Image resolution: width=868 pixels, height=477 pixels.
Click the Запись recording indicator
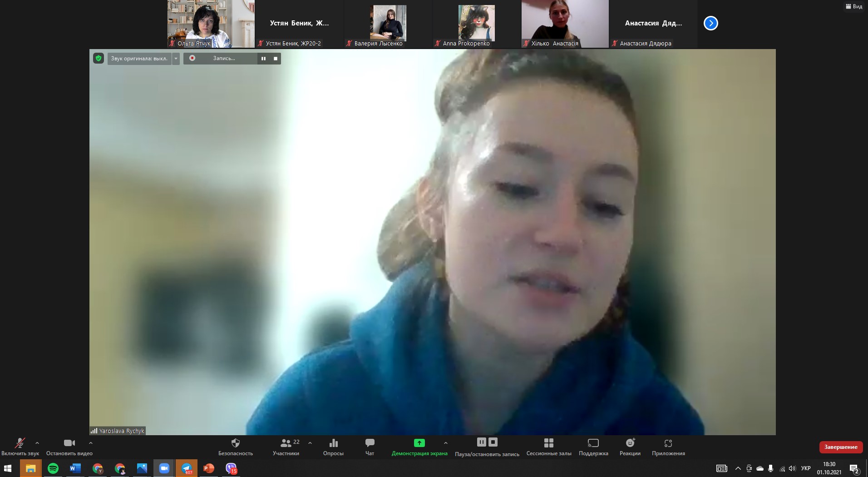[220, 59]
